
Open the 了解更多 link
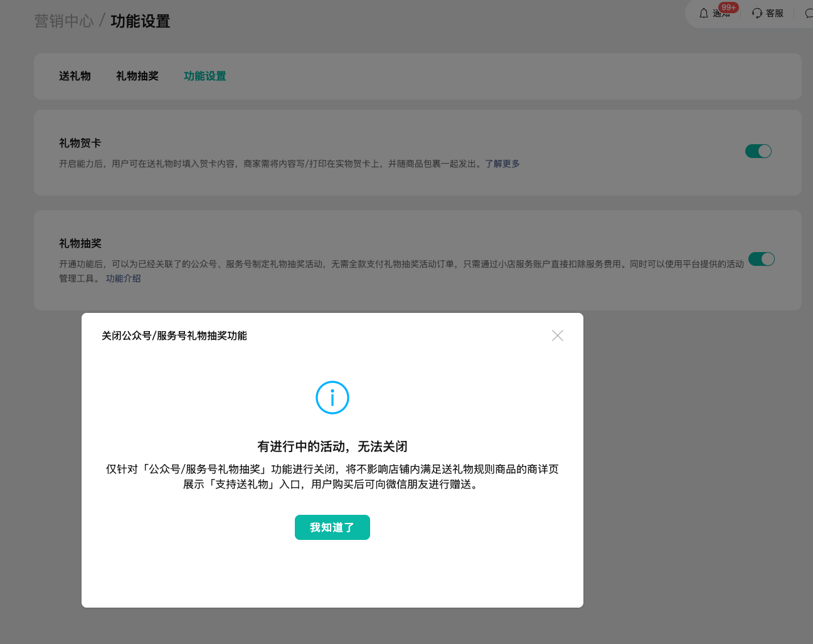coord(502,164)
